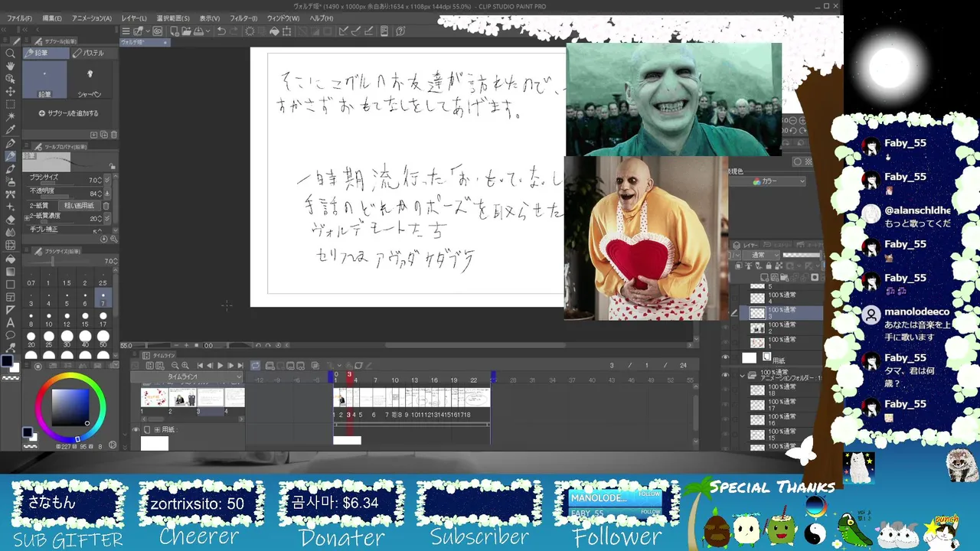980x551 pixels.
Task: Click the Redo arrow in command bar
Action: 234,31
